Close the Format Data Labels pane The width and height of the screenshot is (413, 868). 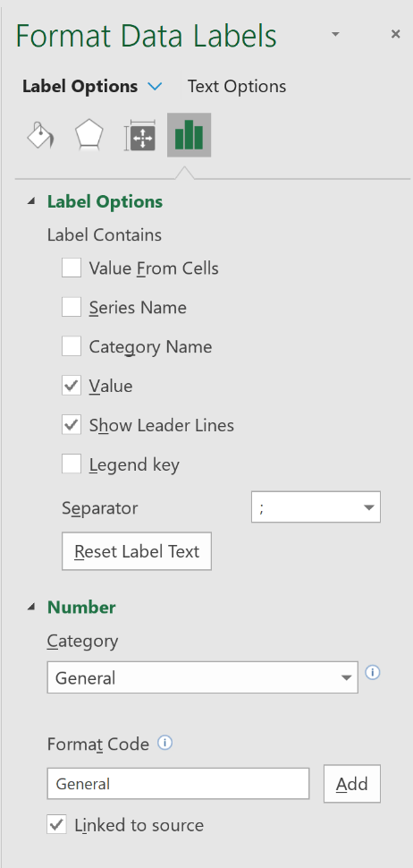pyautogui.click(x=395, y=34)
